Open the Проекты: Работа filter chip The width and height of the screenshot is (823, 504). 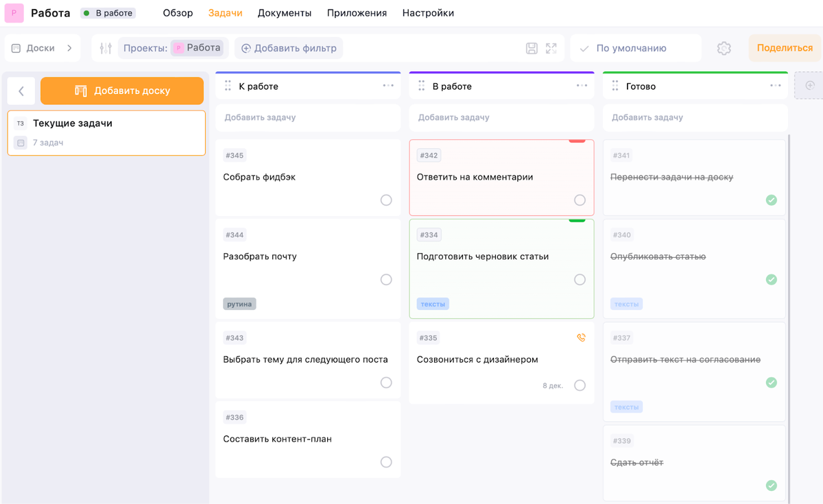[174, 48]
